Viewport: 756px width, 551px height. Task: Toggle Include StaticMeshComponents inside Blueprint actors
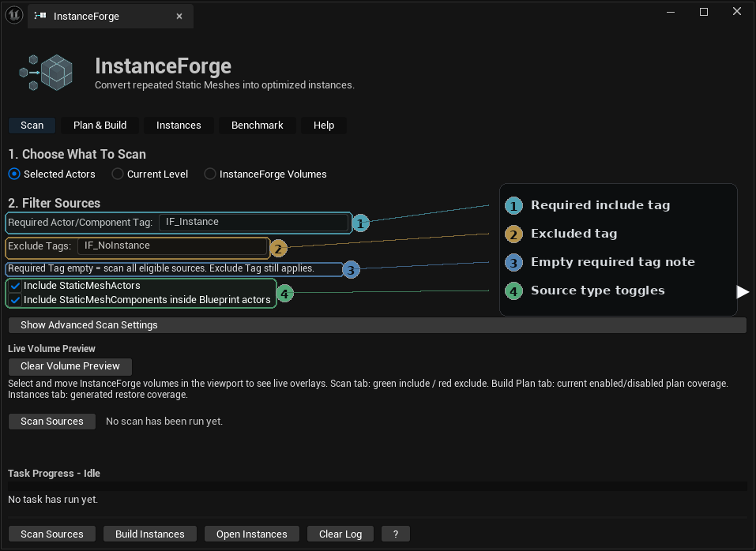(x=15, y=300)
